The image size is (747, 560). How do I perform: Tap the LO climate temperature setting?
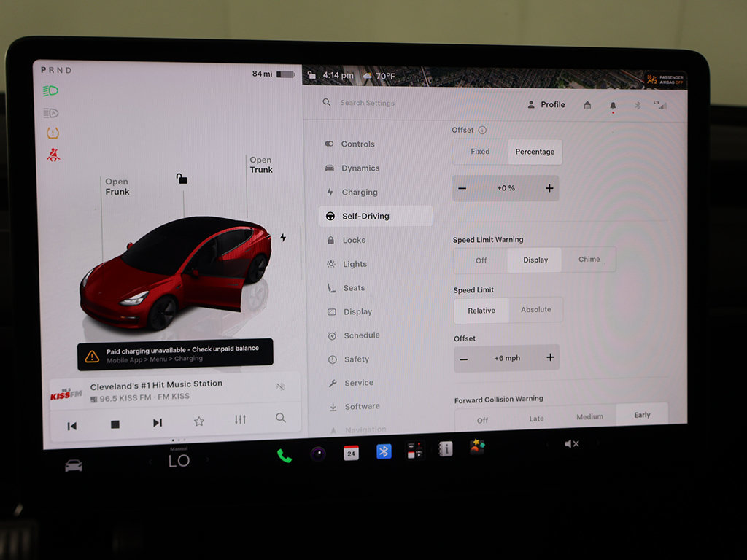point(179,461)
